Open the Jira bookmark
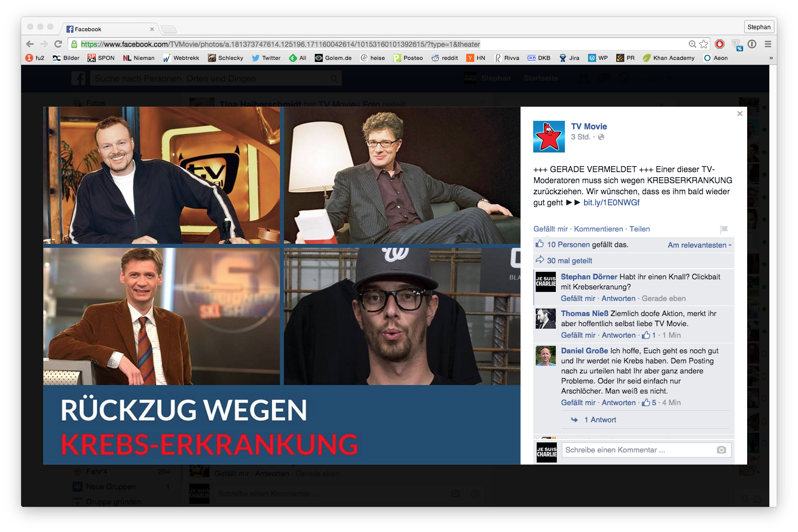798x532 pixels. (569, 58)
